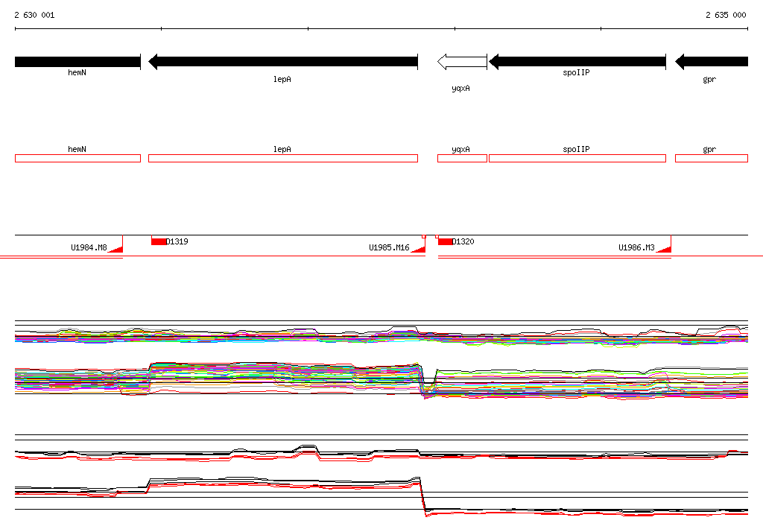Click the 2 635 000 end coordinate
The width and height of the screenshot is (763, 532).
pyautogui.click(x=726, y=15)
